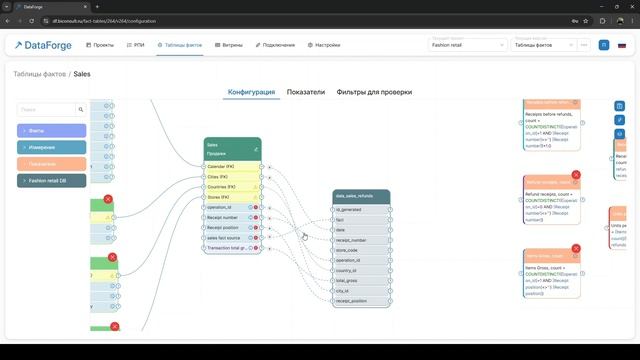This screenshot has width=640, height=360.
Task: Click blue circle icon on operation_id row
Action: 251,207
